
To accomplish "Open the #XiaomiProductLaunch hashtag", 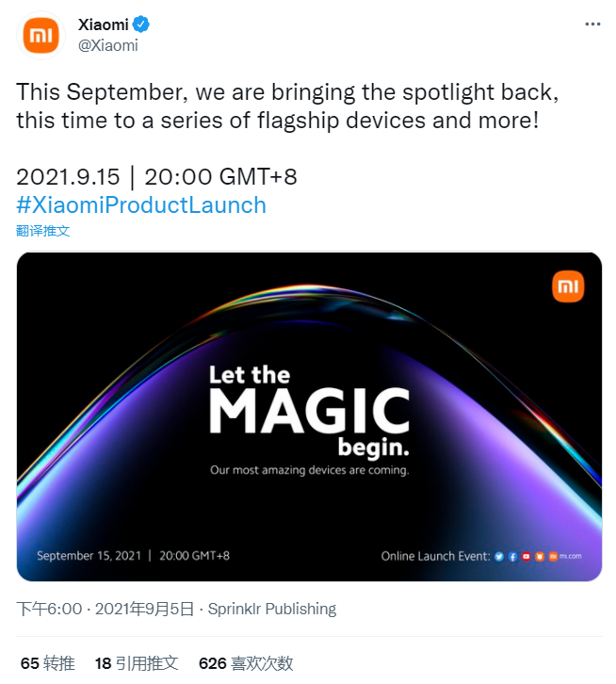I will pyautogui.click(x=141, y=204).
